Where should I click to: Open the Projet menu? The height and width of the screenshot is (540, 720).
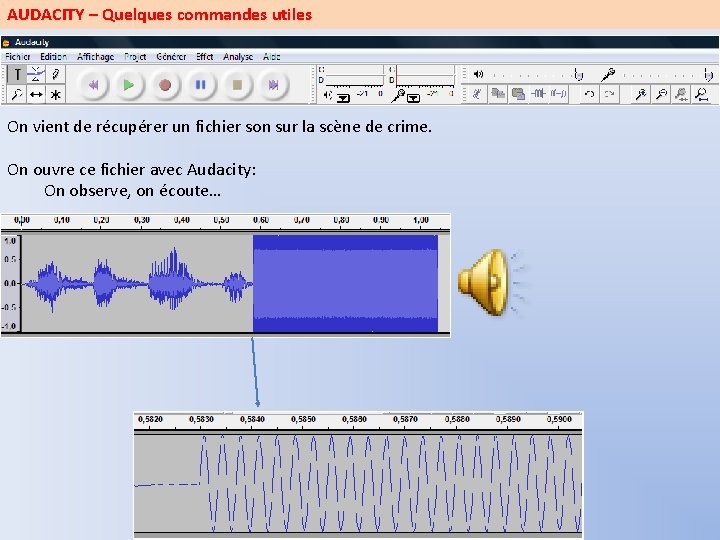point(135,56)
